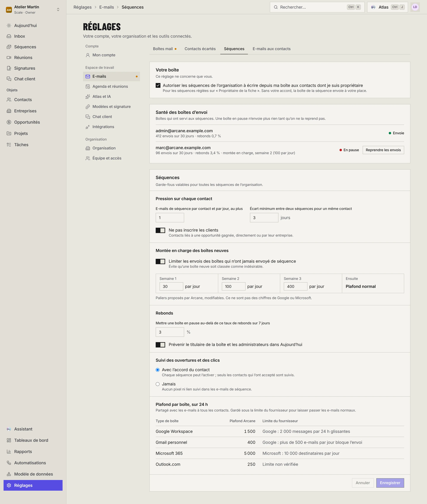Open the Opportunités dollar icon
This screenshot has height=504, width=427.
click(9, 122)
